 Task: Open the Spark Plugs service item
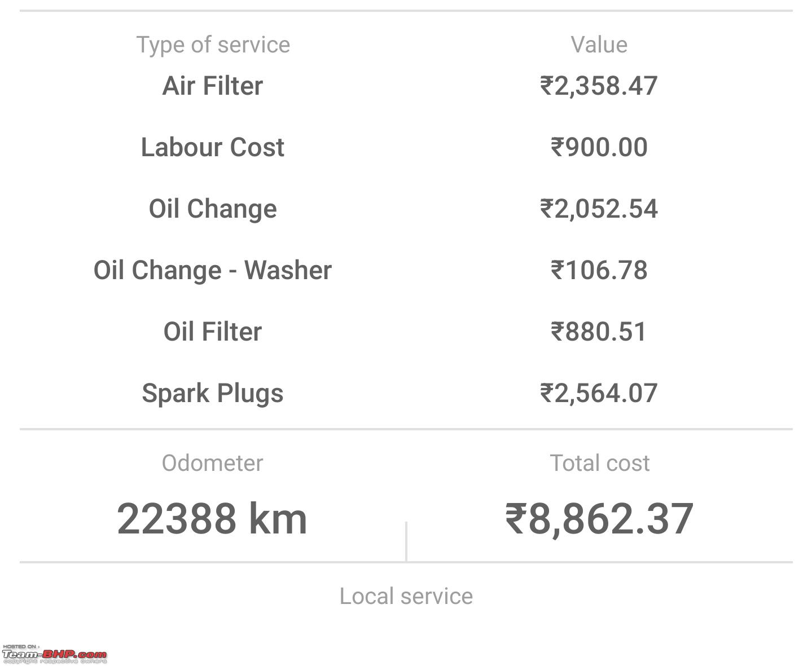[x=213, y=393]
